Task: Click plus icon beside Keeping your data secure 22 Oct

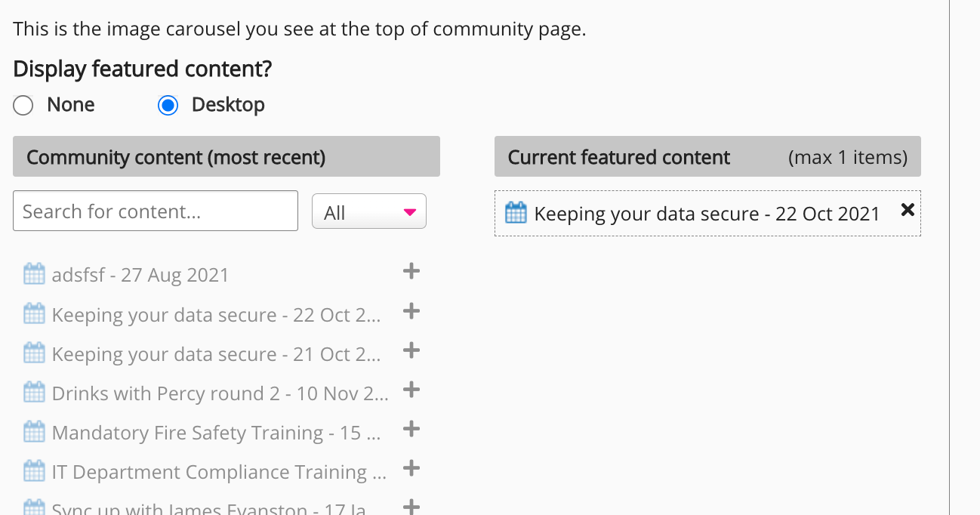Action: point(411,311)
